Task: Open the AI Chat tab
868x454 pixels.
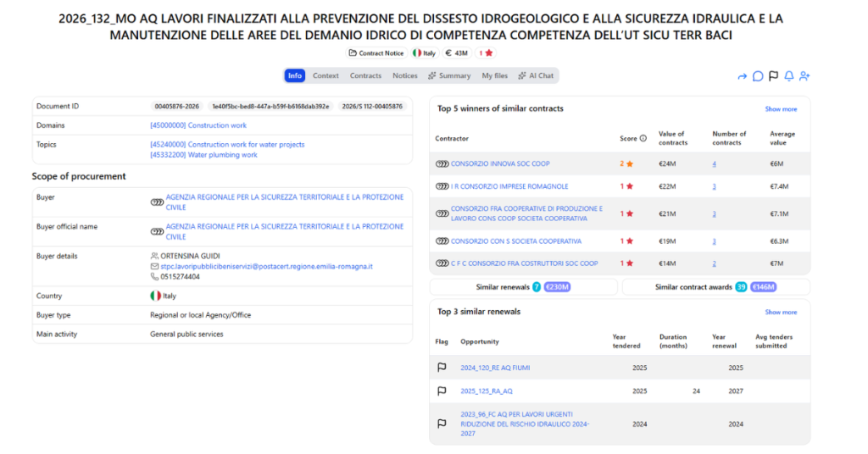Action: pos(536,75)
